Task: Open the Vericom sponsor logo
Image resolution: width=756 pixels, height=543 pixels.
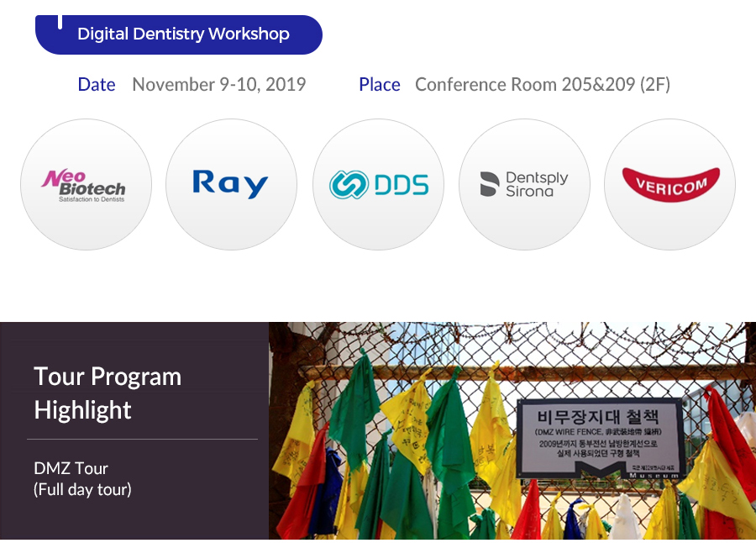Action: point(670,184)
